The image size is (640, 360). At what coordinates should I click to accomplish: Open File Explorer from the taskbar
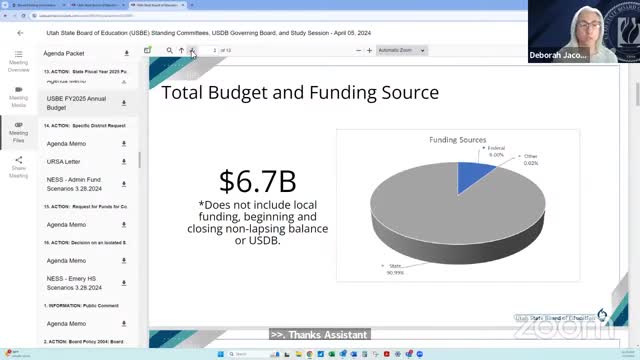point(299,354)
